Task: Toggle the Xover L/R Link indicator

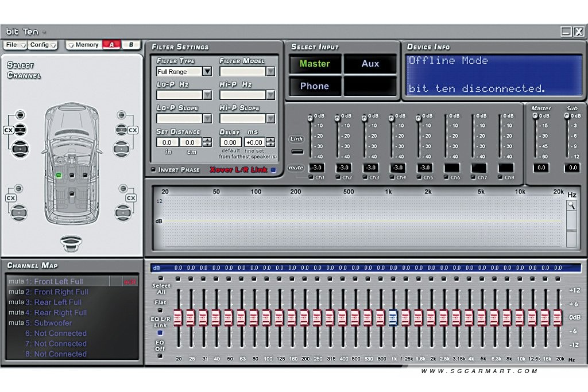Action: [x=273, y=170]
